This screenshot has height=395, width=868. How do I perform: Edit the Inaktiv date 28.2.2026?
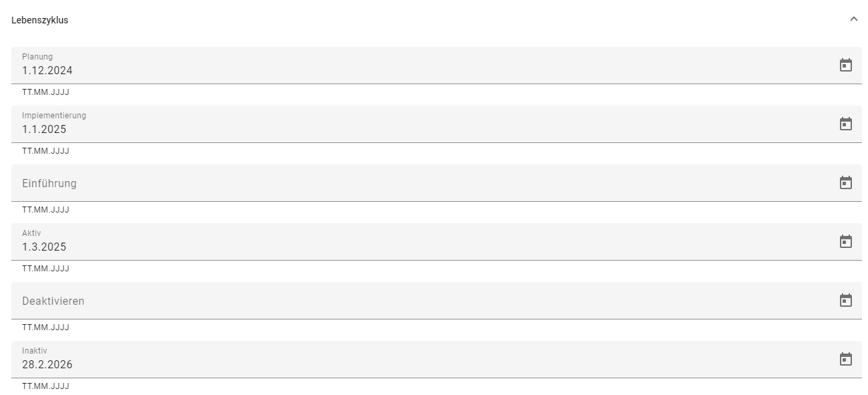[45, 364]
